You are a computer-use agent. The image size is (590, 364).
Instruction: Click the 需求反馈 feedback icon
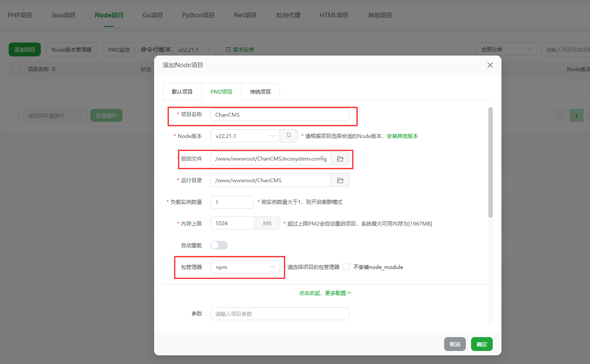pyautogui.click(x=225, y=49)
